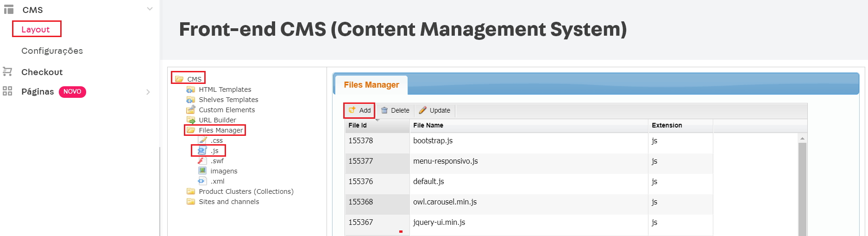Image resolution: width=868 pixels, height=236 pixels.
Task: Click the URL Builder folder icon
Action: point(190,120)
